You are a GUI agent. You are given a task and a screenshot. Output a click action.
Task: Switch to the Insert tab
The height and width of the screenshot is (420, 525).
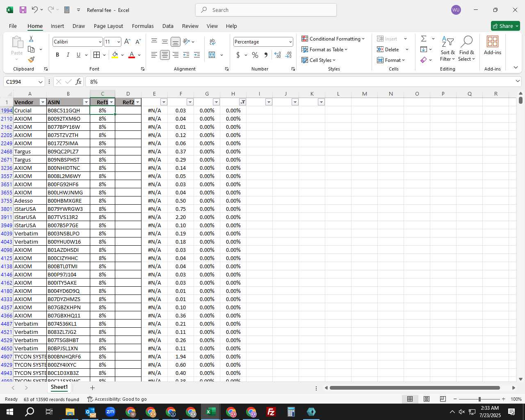(57, 26)
